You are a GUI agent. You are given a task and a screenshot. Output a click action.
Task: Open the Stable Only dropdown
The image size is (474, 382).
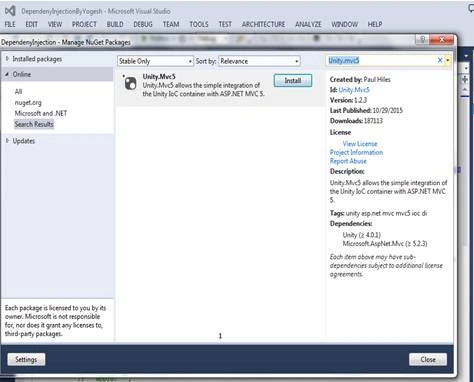click(155, 61)
